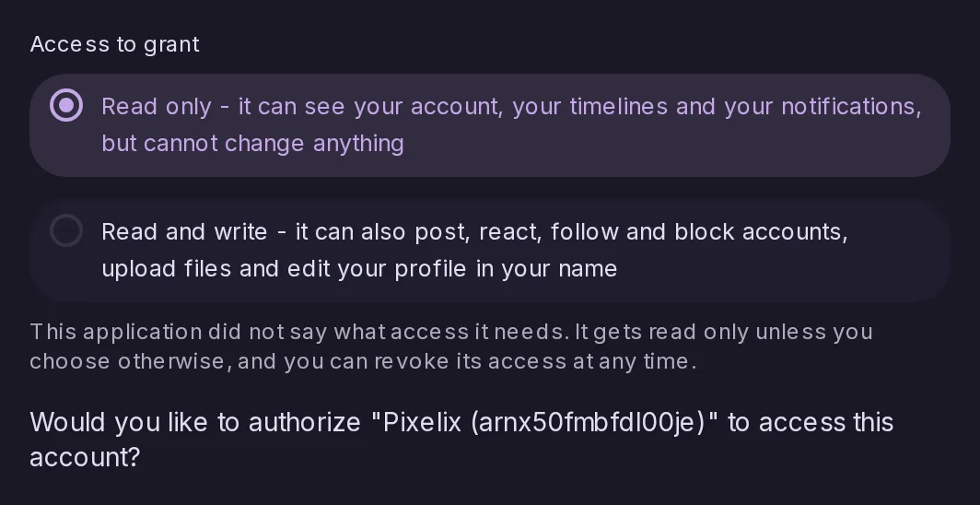980x505 pixels.
Task: Click the dark Read and write option card
Action: pos(490,251)
